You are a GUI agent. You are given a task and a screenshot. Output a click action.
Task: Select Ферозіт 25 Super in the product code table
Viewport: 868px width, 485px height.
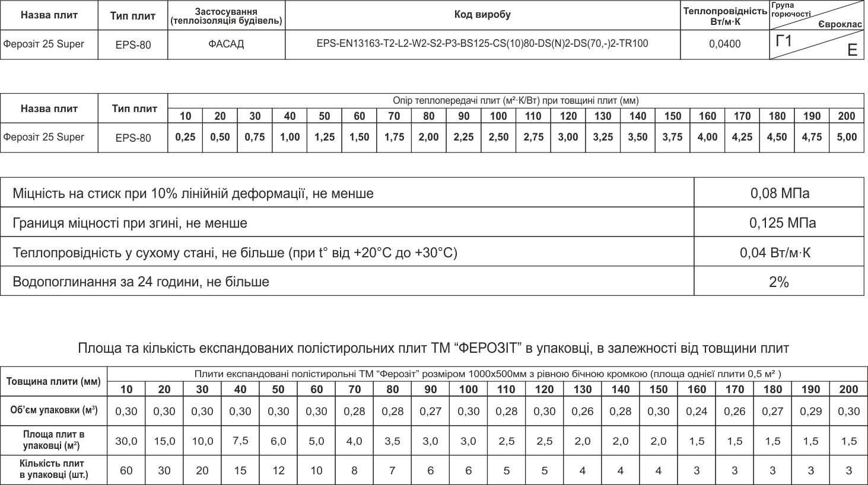point(44,44)
